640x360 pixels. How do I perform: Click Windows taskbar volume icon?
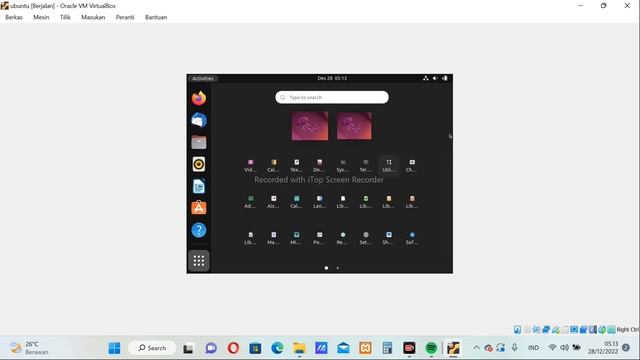564,348
